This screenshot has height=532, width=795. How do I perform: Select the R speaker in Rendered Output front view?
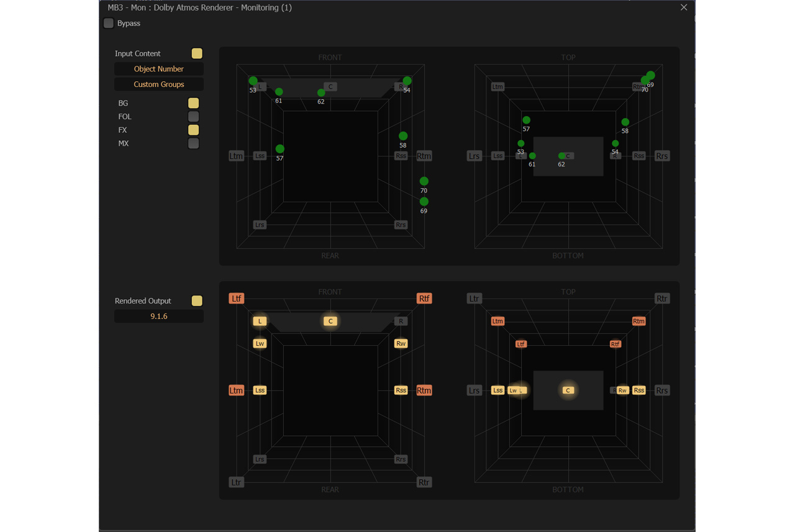point(401,321)
